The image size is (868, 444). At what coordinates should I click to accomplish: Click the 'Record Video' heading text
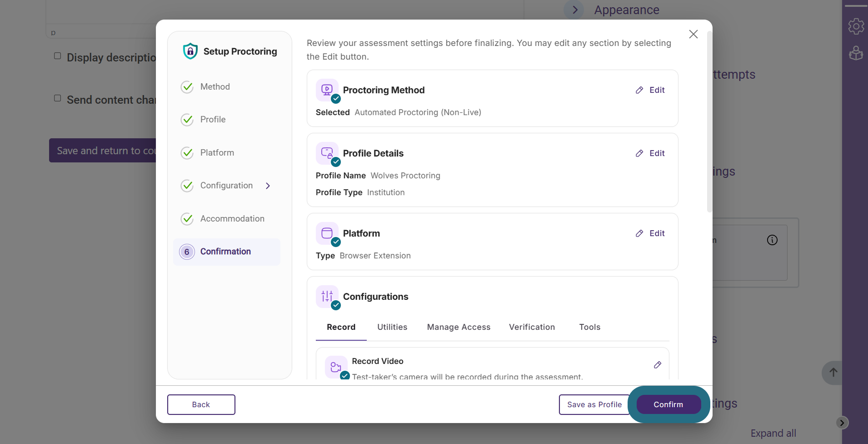[378, 361]
